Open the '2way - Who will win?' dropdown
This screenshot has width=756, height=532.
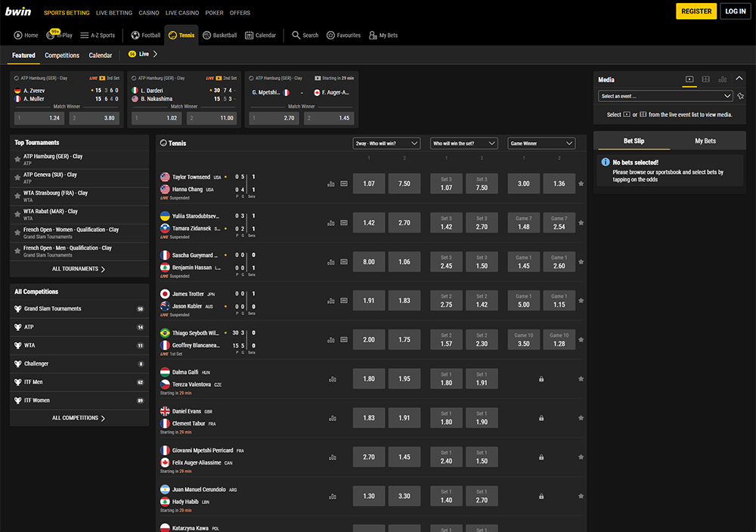click(x=386, y=143)
